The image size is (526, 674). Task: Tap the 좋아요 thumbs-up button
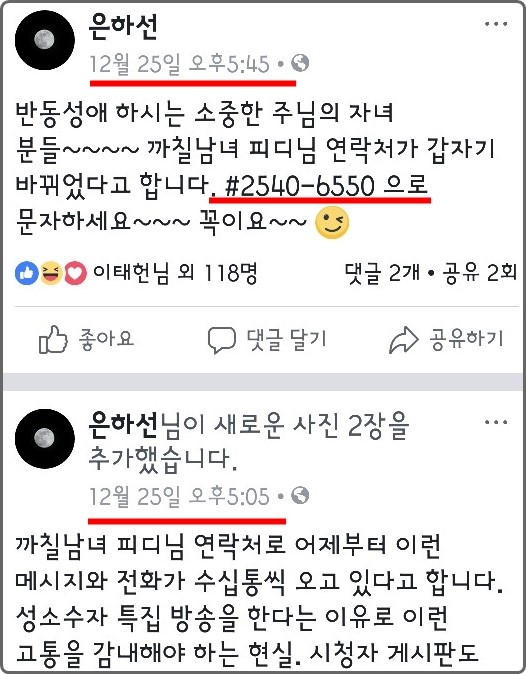coord(86,339)
